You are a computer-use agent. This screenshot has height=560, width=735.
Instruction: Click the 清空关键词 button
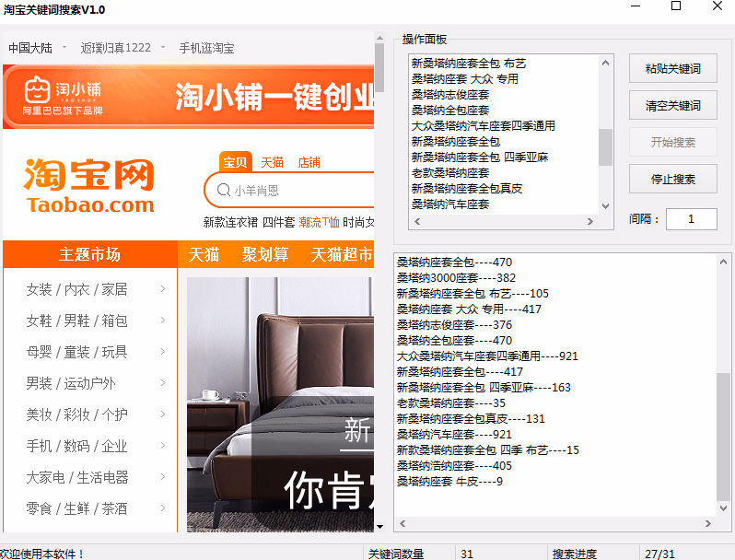(672, 105)
